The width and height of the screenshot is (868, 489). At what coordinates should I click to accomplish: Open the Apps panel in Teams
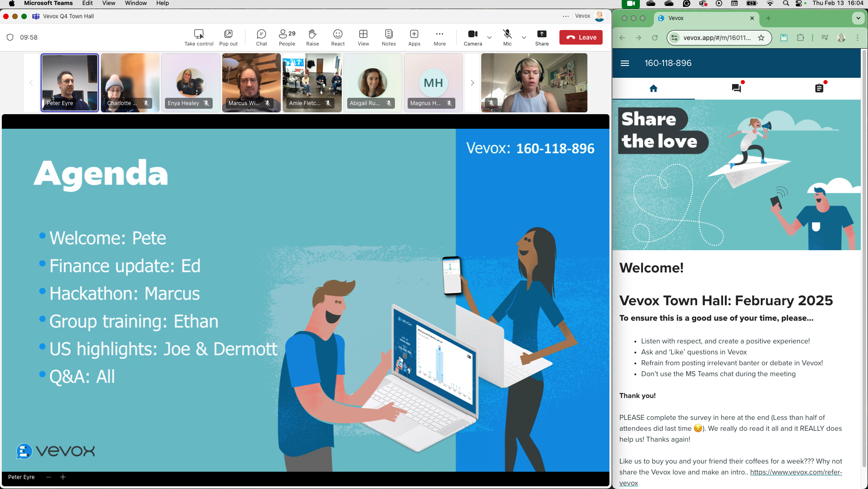(x=414, y=37)
